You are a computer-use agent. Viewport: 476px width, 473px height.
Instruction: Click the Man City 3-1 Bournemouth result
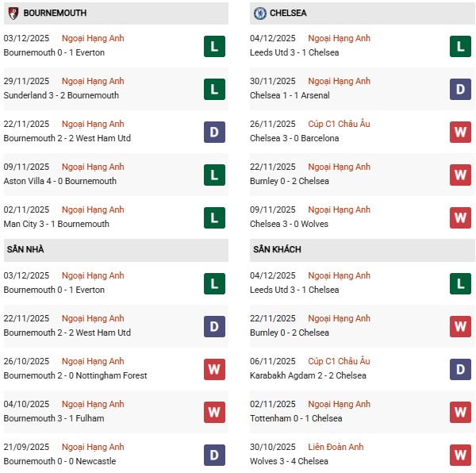click(x=56, y=224)
